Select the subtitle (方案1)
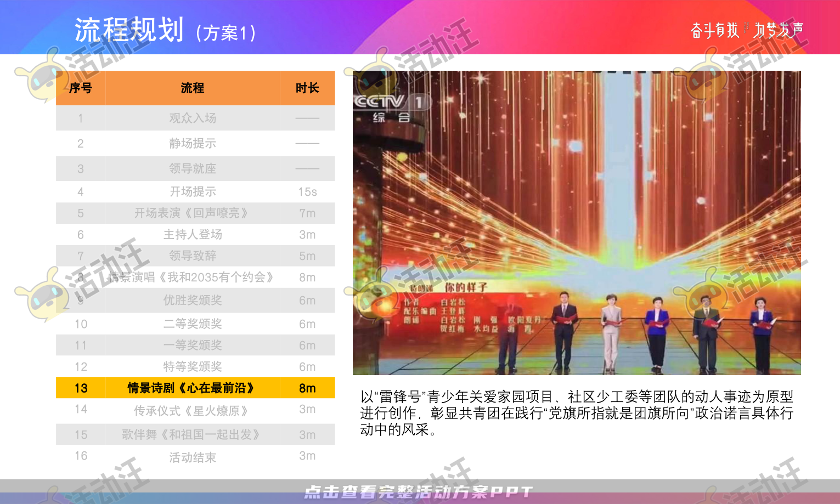 point(225,33)
